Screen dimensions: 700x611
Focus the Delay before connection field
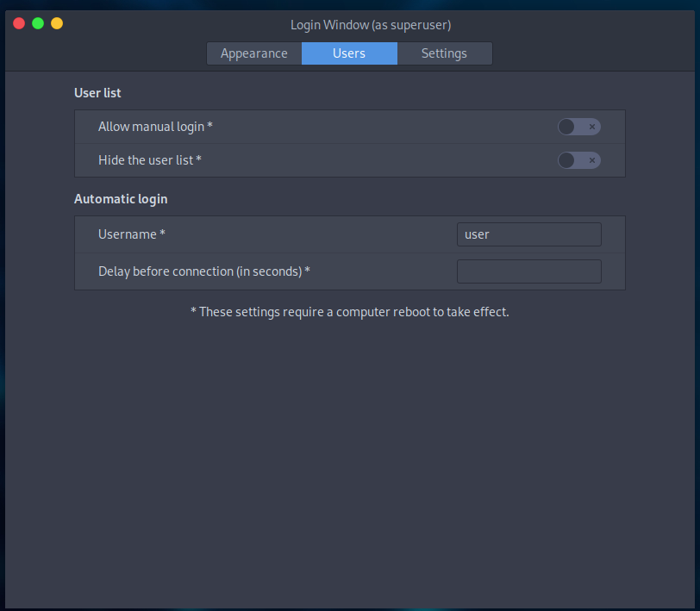coord(528,271)
